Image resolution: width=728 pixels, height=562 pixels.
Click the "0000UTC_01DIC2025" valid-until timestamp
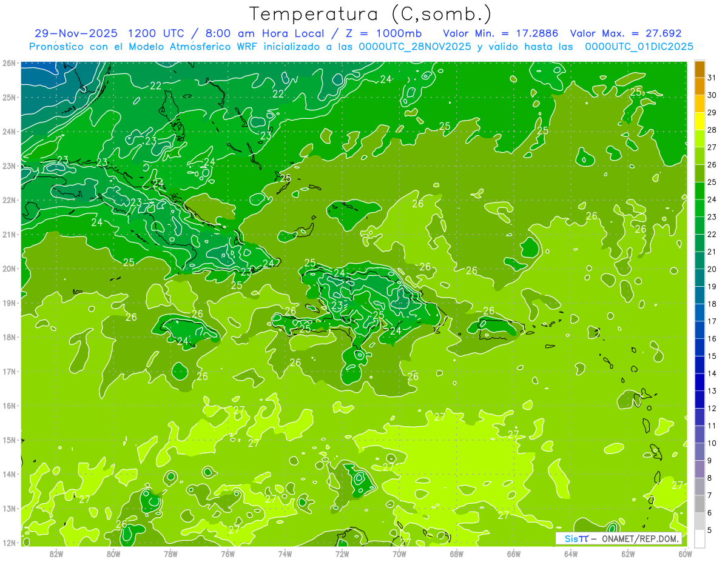coord(639,47)
